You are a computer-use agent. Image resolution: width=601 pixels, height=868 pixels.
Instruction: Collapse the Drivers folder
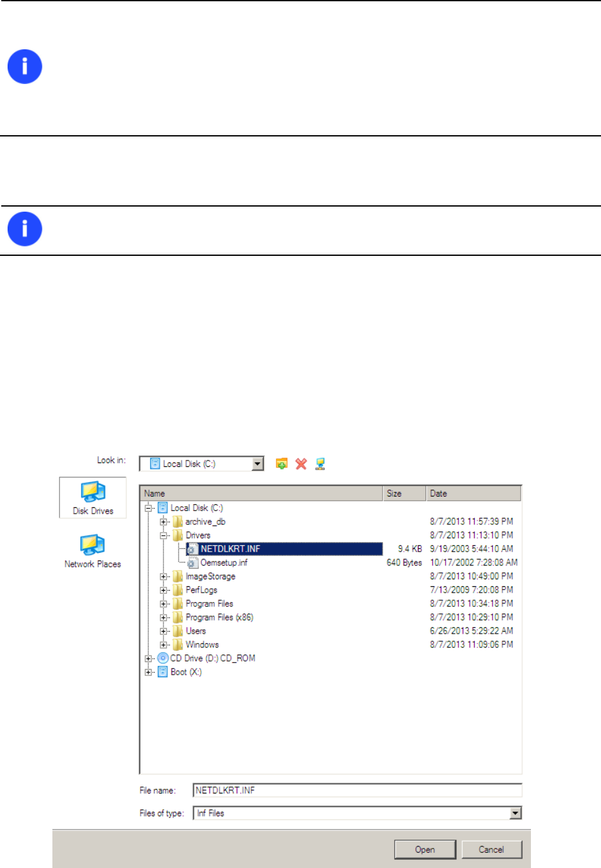164,536
